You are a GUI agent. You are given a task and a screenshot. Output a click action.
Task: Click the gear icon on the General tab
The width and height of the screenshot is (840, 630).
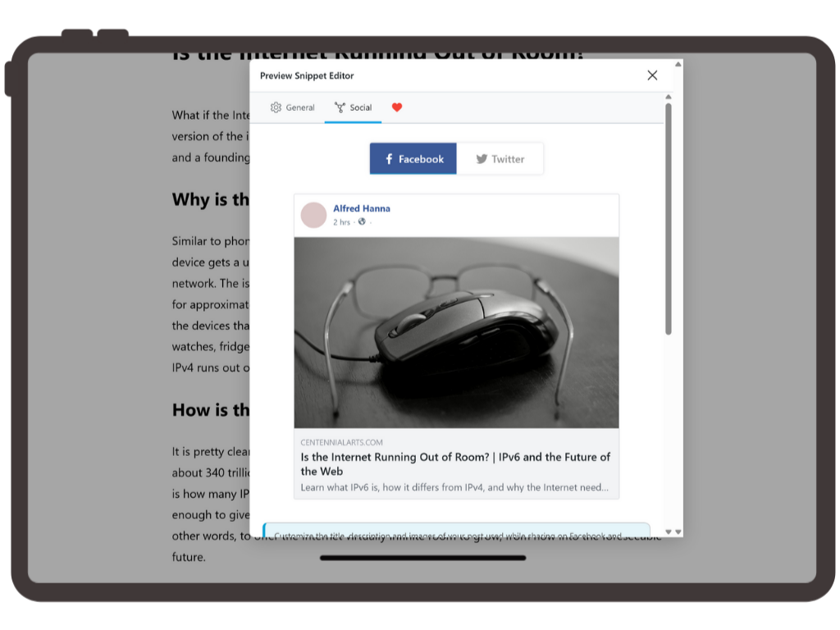pos(276,107)
